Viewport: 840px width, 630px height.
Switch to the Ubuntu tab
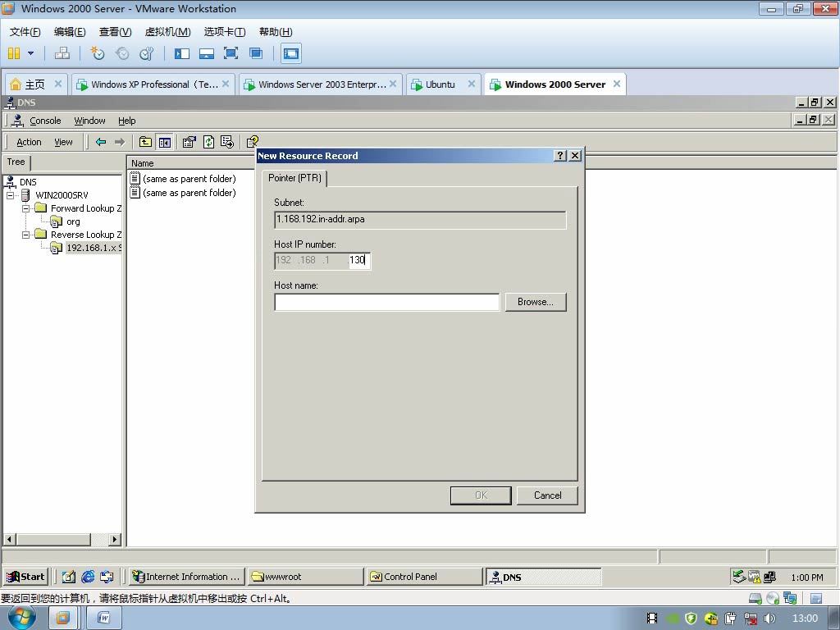[x=440, y=84]
